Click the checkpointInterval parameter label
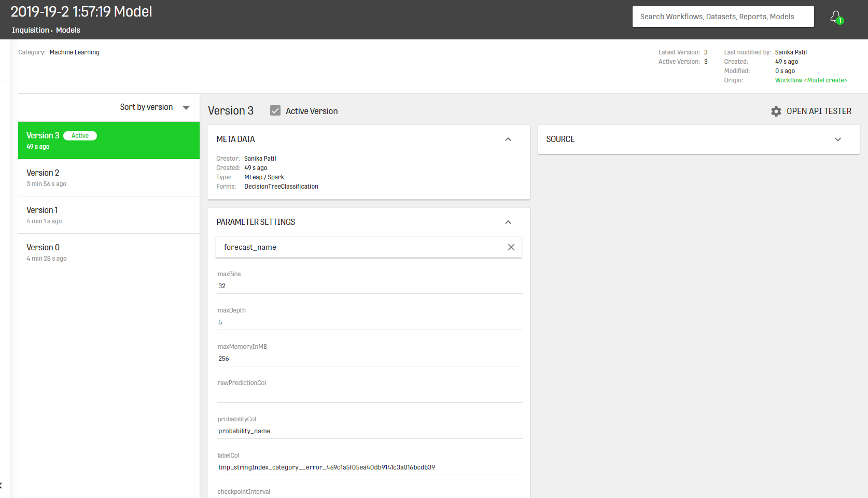The width and height of the screenshot is (868, 498). point(244,492)
